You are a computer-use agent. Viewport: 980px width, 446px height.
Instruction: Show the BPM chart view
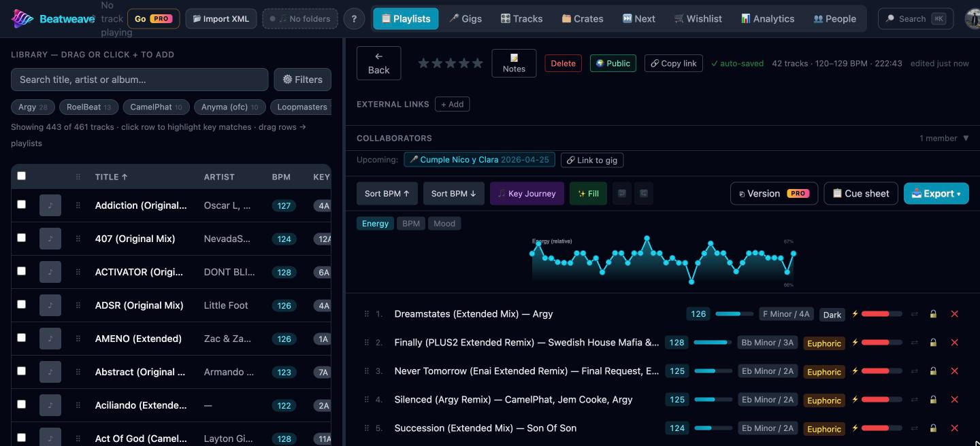(411, 224)
